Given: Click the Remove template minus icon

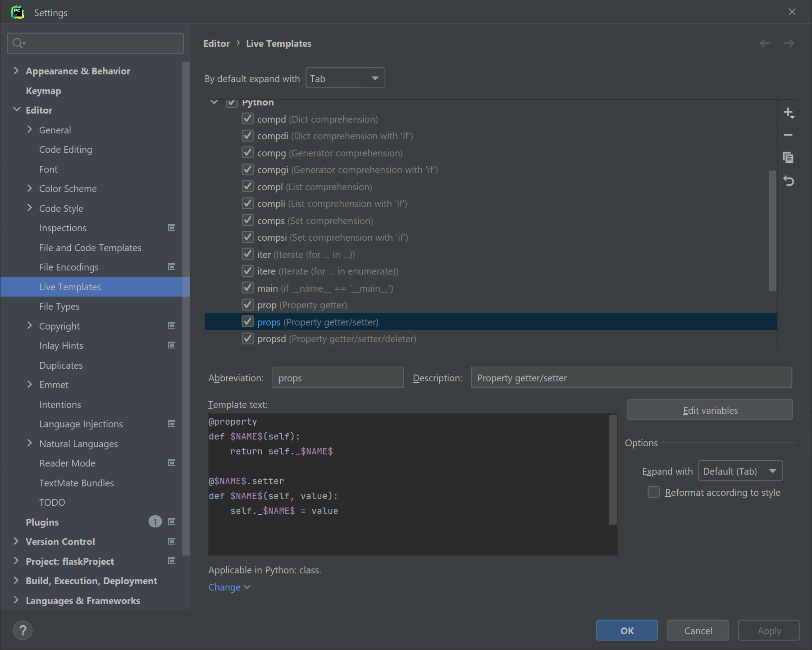Looking at the screenshot, I should coord(788,135).
